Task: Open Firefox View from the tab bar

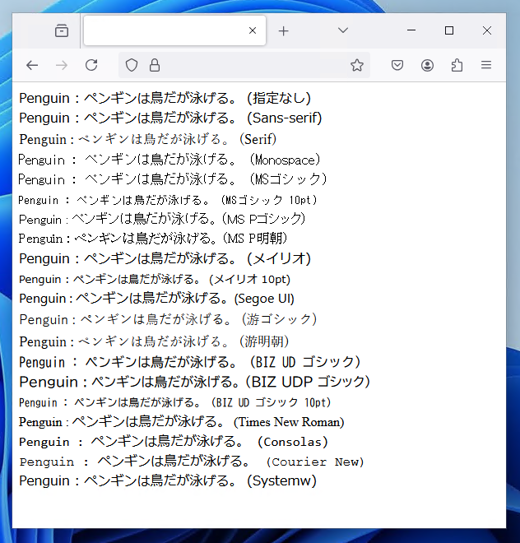Action: point(62,31)
